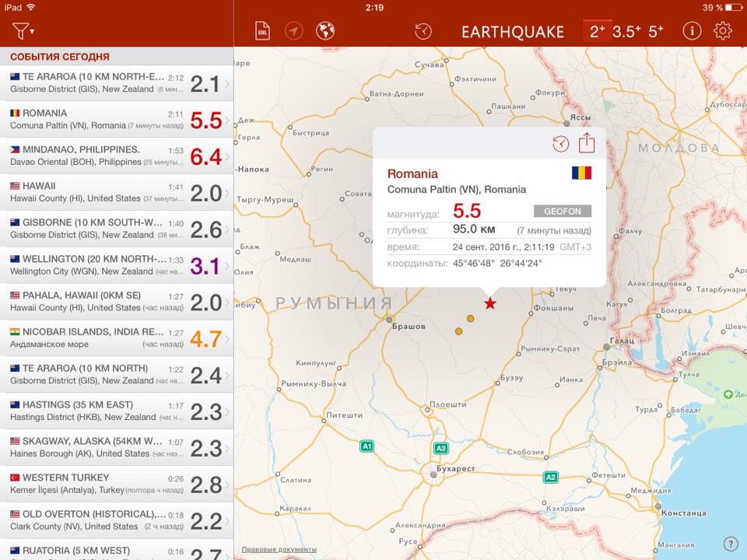The width and height of the screenshot is (747, 560).
Task: Tap the history clock icon in Romania popup
Action: pyautogui.click(x=561, y=143)
